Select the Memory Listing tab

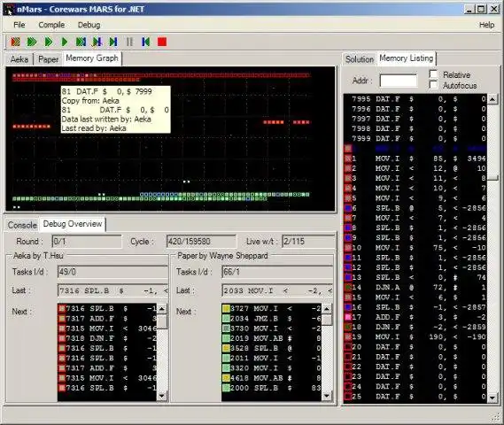[407, 58]
